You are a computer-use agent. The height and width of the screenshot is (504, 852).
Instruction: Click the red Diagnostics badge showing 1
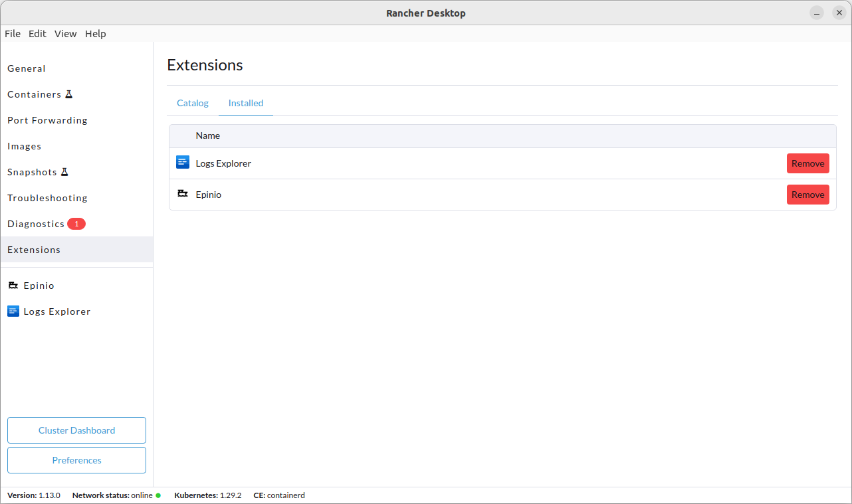click(76, 224)
